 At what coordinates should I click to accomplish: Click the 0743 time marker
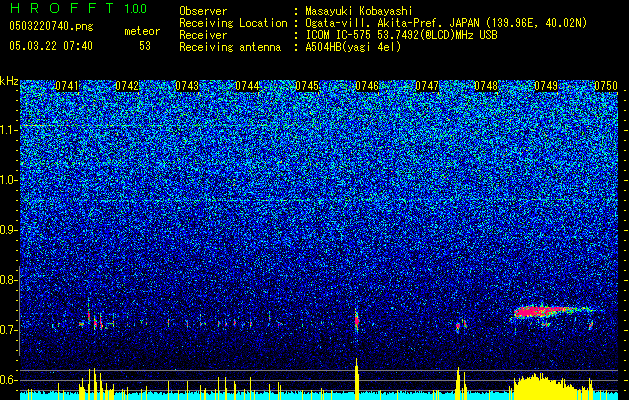click(x=187, y=86)
